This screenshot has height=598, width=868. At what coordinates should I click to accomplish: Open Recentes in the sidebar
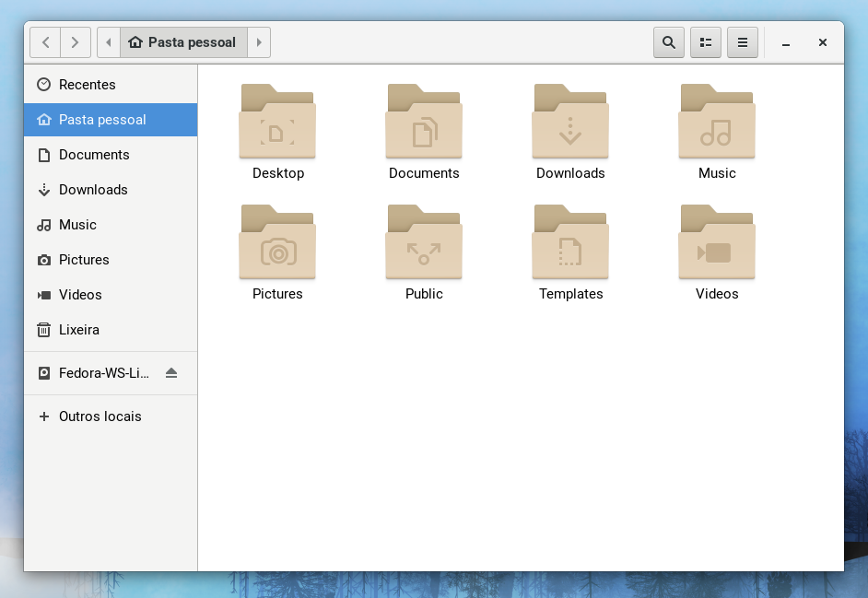click(x=111, y=85)
